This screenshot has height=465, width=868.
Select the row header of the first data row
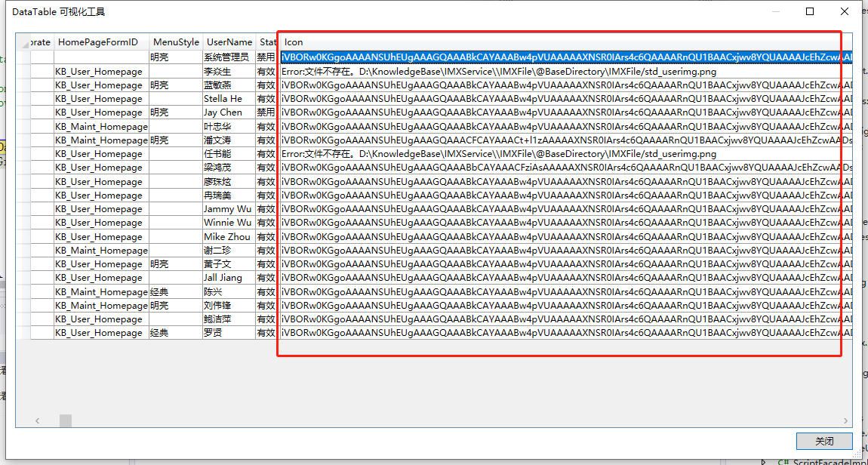click(x=23, y=57)
